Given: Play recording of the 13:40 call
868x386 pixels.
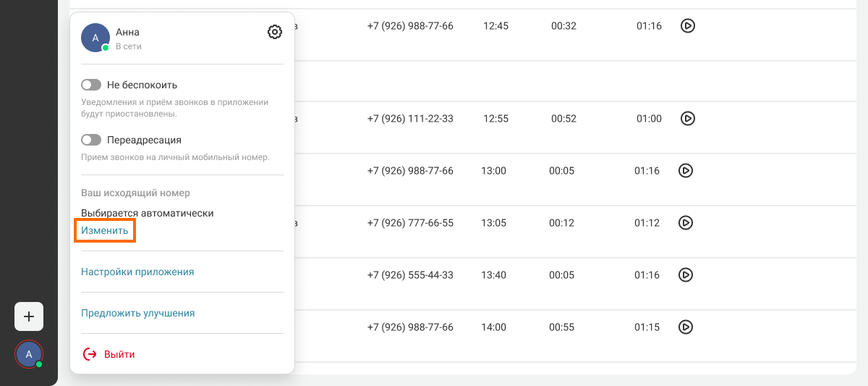Looking at the screenshot, I should coord(686,275).
